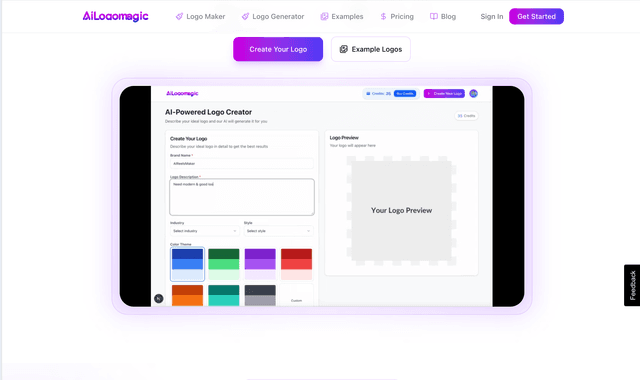
Task: Select the blue color theme
Action: [187, 264]
